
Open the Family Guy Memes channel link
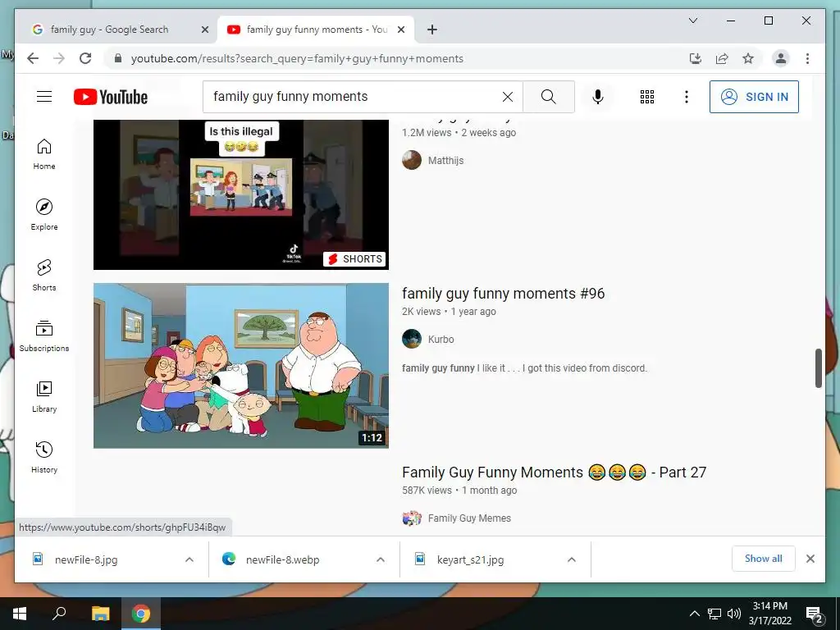pyautogui.click(x=469, y=518)
